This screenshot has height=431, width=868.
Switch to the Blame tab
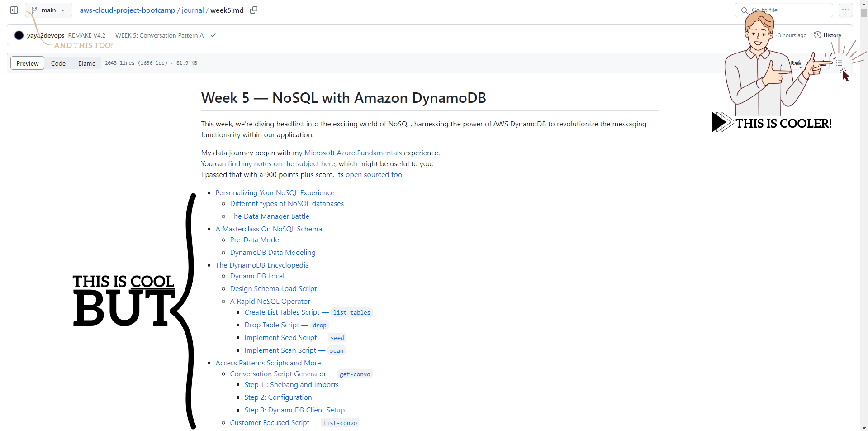pos(87,63)
